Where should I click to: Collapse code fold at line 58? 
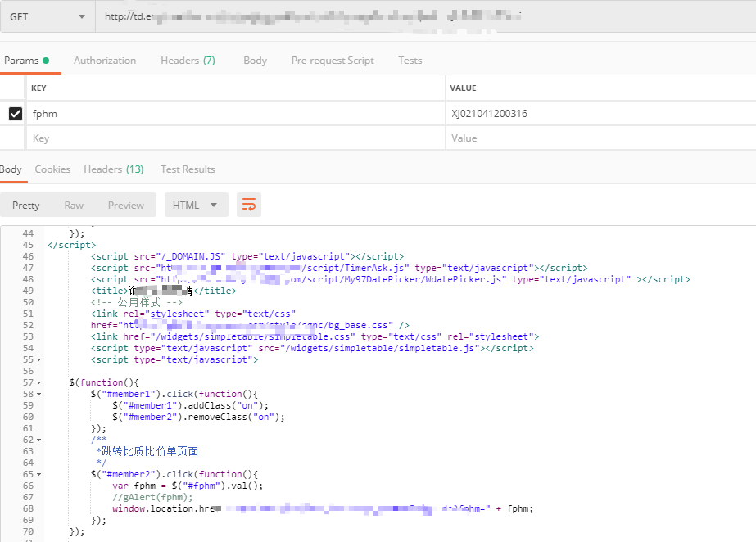coord(39,394)
